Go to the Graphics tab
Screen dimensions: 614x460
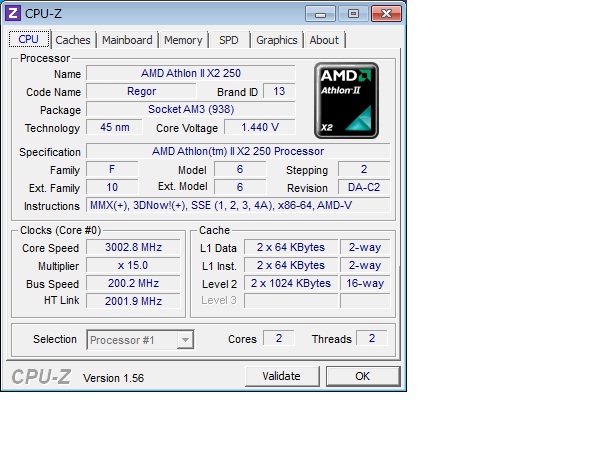[x=277, y=40]
